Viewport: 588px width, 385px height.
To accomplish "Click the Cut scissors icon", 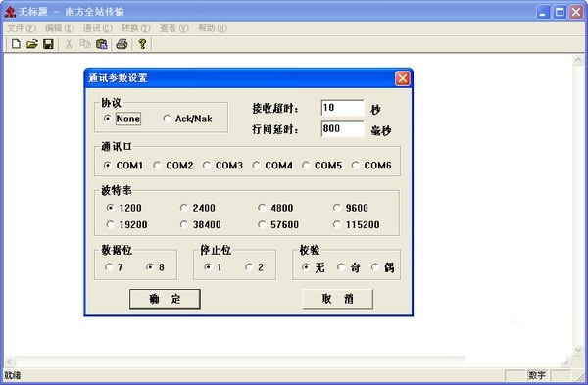I will click(x=69, y=44).
